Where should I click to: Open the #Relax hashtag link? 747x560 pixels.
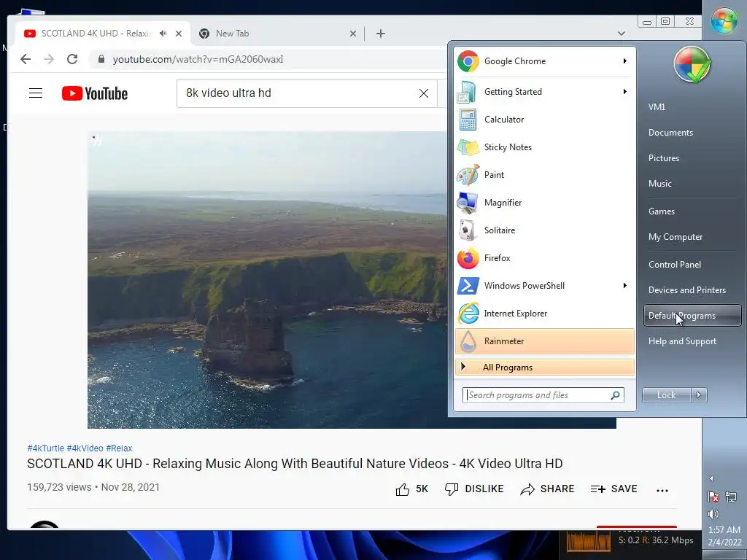pyautogui.click(x=119, y=448)
